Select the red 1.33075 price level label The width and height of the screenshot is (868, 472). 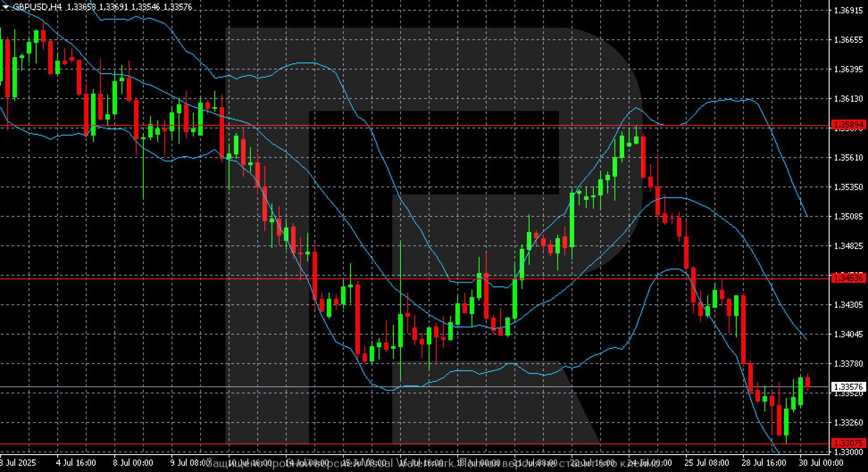848,443
